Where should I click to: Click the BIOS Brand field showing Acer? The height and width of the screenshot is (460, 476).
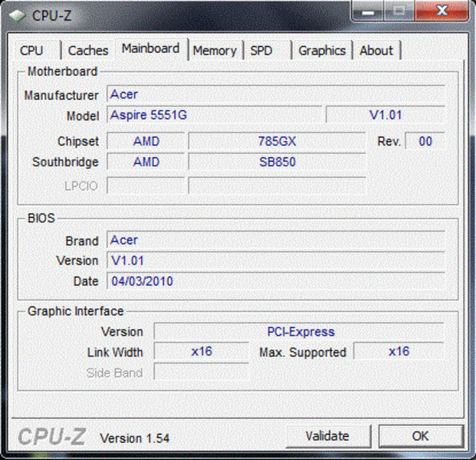point(276,240)
